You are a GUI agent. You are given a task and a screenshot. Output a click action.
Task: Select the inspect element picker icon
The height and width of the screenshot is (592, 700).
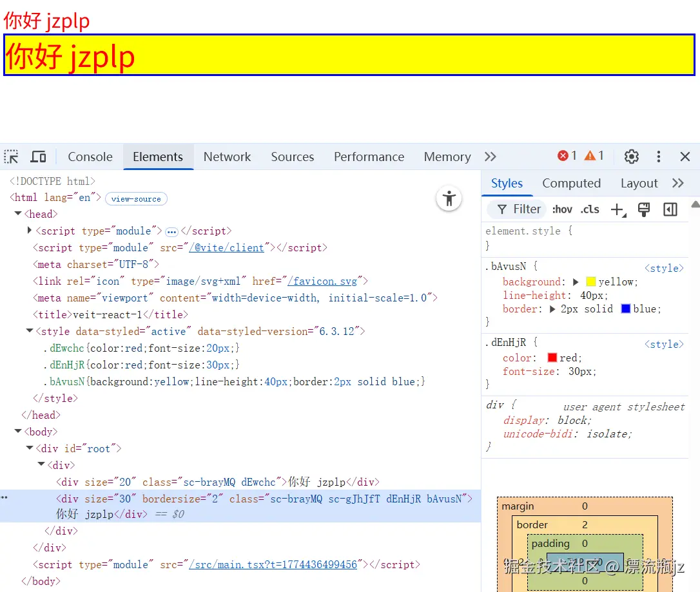click(10, 156)
